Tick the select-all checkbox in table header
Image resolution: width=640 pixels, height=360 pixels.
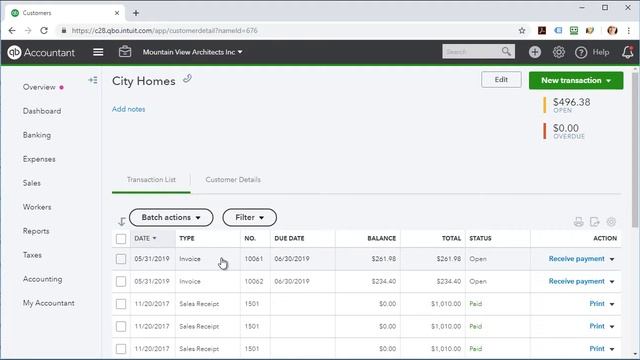[x=121, y=238]
